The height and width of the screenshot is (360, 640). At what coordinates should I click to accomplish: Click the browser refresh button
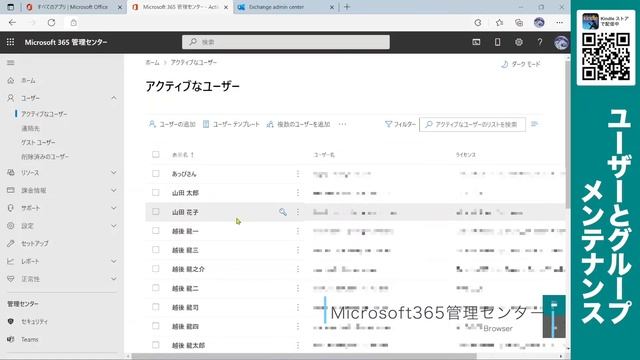51,23
